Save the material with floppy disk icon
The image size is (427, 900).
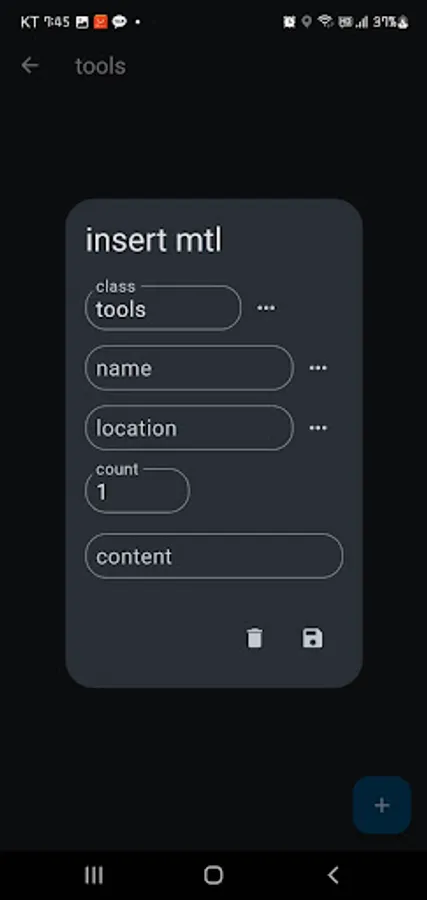pyautogui.click(x=313, y=638)
